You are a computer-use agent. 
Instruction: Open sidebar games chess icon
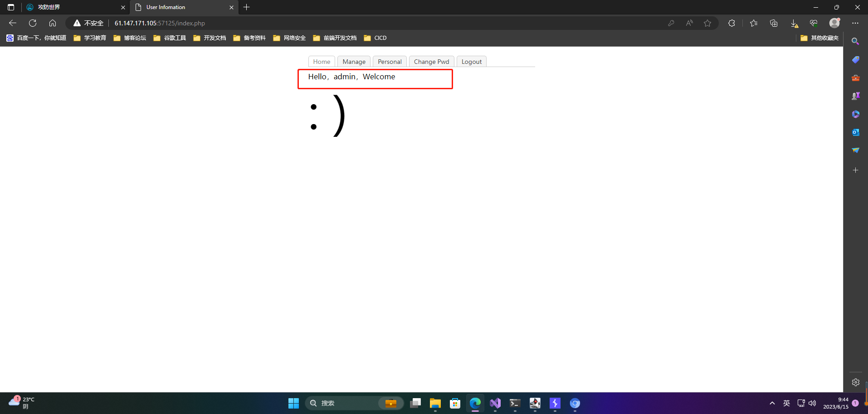[855, 96]
